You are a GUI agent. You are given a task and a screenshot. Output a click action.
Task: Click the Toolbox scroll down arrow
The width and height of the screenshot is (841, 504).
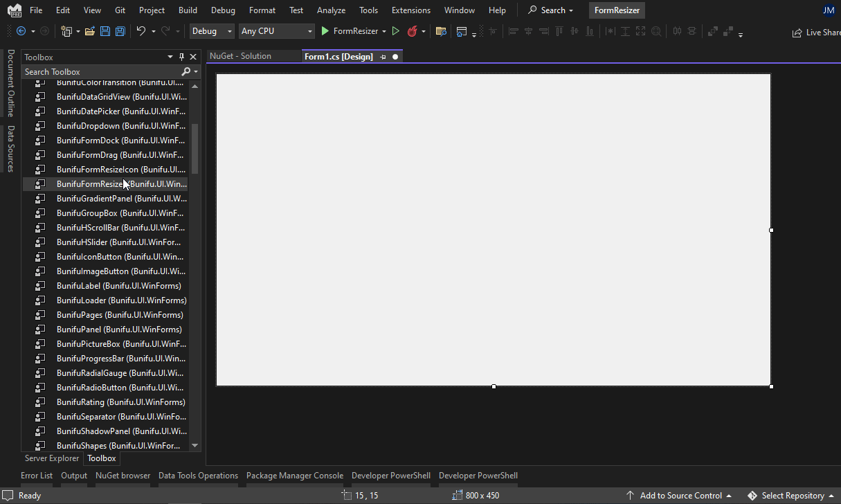coord(195,445)
